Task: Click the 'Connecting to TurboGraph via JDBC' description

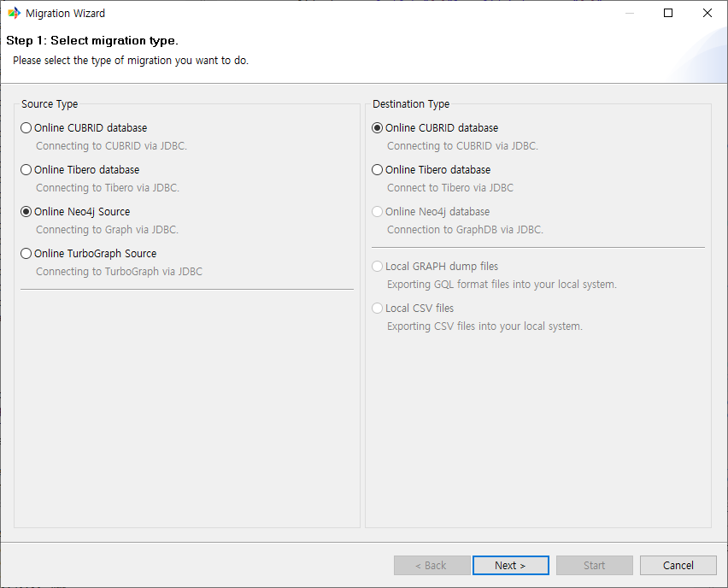Action: coord(119,272)
